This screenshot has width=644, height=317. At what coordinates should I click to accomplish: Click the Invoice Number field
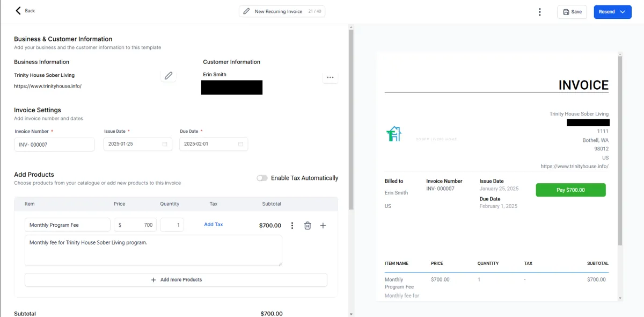tap(54, 145)
